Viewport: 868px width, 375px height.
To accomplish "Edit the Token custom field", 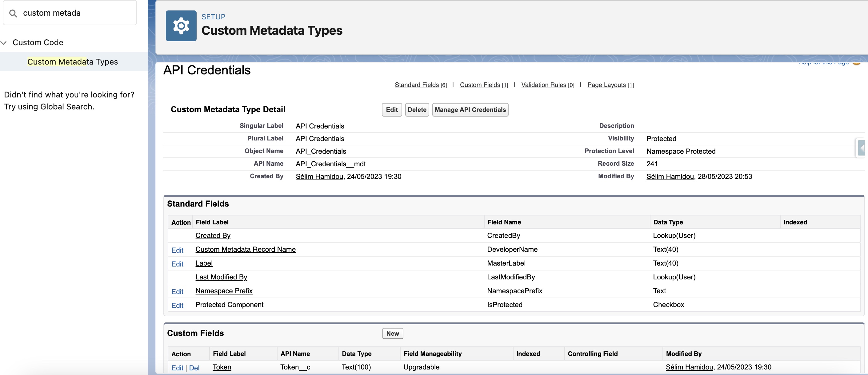I will point(177,368).
